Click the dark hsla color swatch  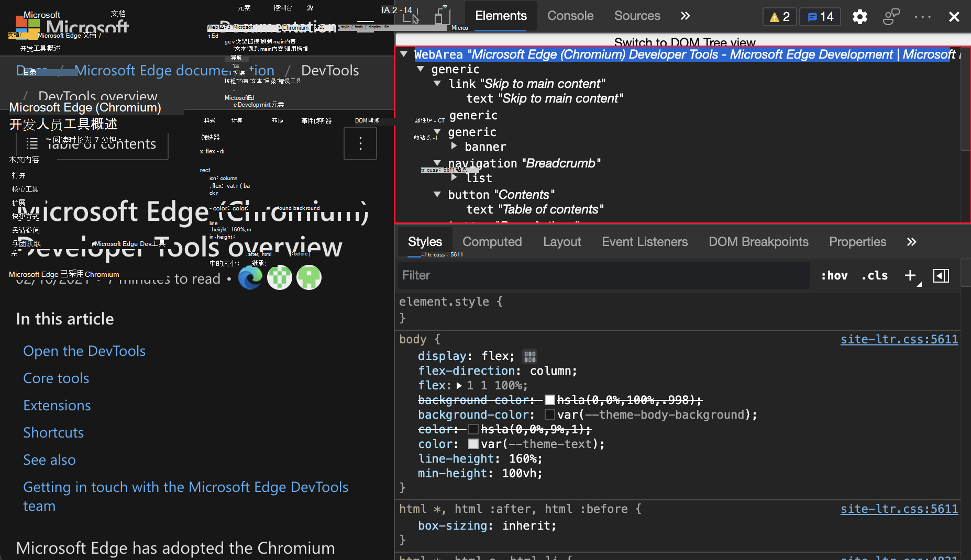(x=473, y=429)
